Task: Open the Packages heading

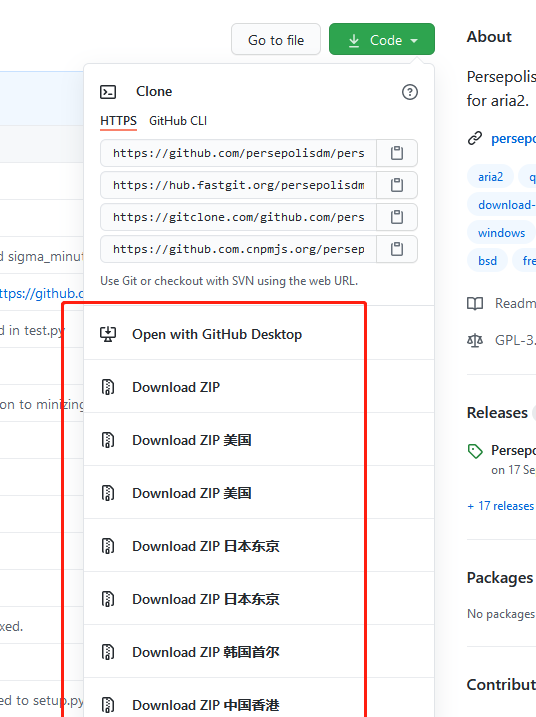Action: [x=500, y=578]
